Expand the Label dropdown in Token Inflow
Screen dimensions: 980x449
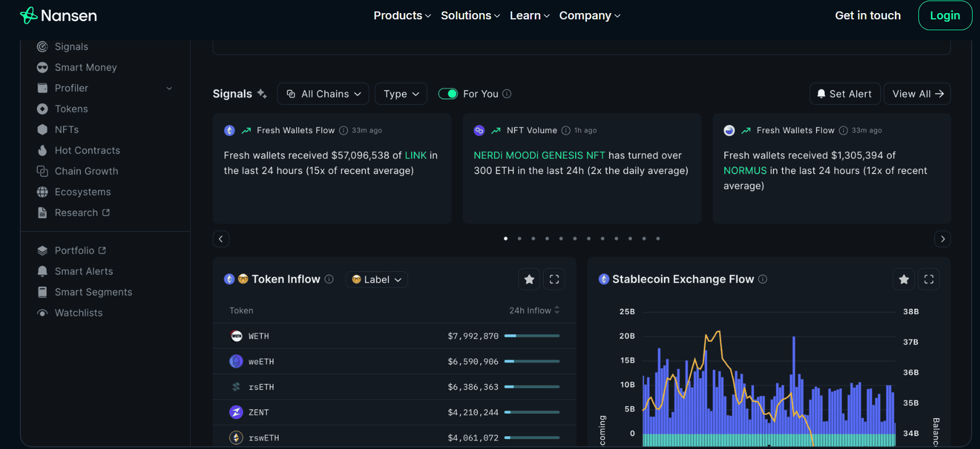376,280
